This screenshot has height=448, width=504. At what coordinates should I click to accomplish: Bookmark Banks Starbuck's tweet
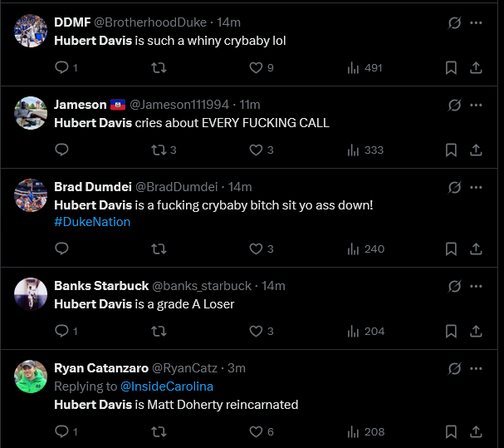(451, 331)
